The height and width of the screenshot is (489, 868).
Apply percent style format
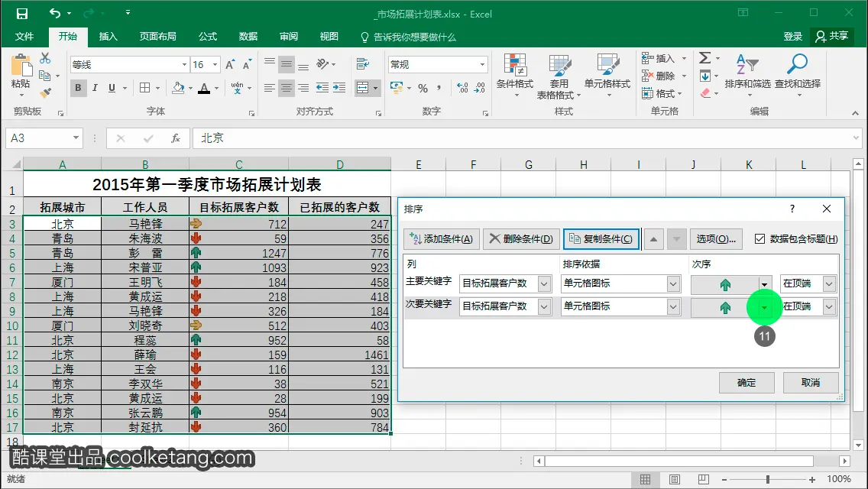[x=423, y=88]
